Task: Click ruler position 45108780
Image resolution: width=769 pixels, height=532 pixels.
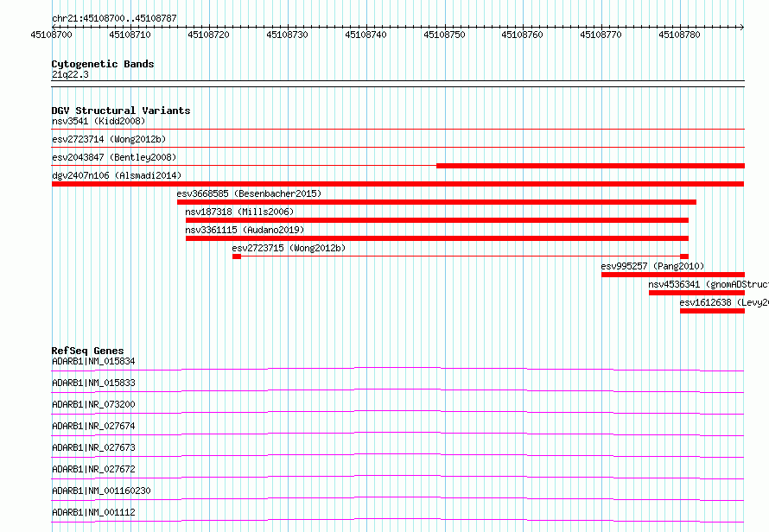Action: pos(679,35)
